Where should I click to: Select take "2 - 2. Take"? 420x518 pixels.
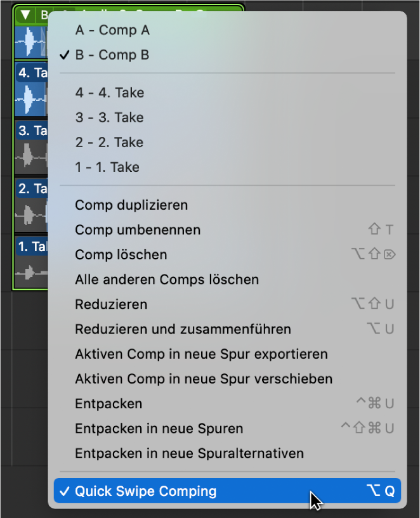click(109, 142)
